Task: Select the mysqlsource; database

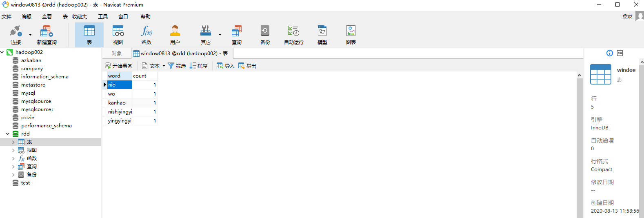Action: coord(37,109)
